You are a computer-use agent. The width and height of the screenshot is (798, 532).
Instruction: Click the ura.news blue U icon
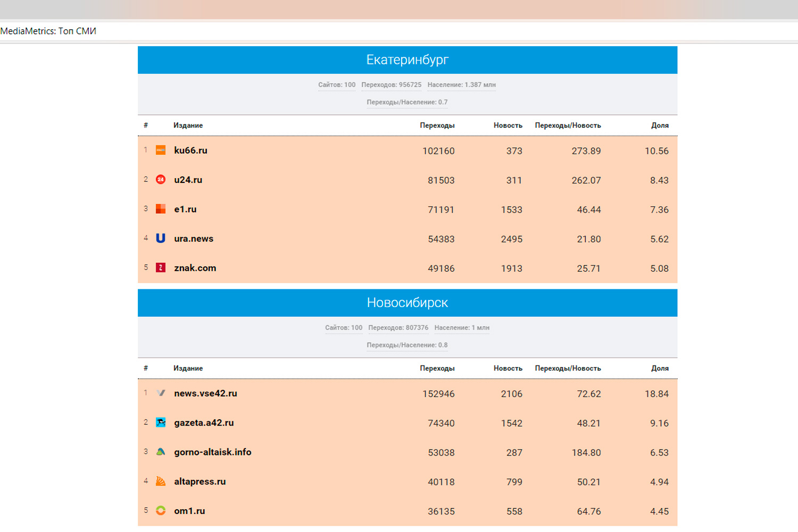coord(161,238)
